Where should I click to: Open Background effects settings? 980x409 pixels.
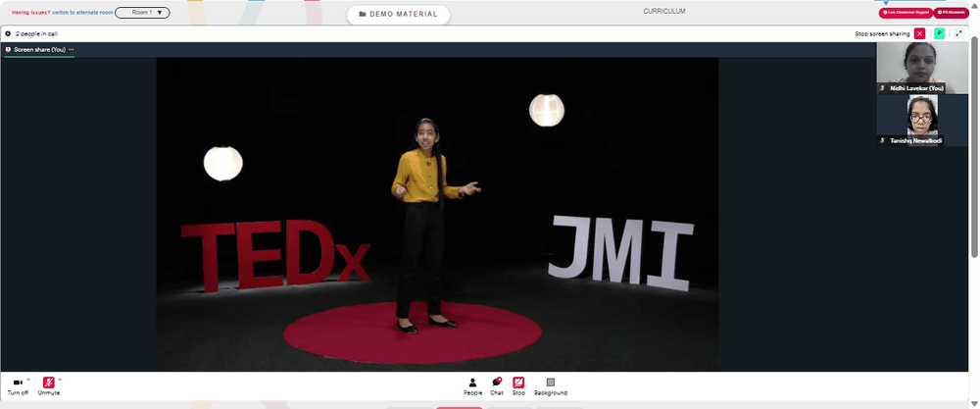tap(551, 386)
